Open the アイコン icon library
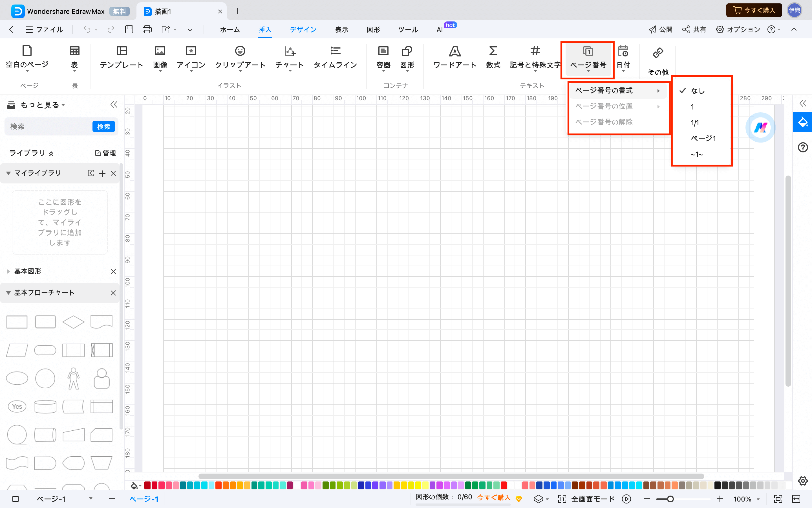 (x=191, y=58)
